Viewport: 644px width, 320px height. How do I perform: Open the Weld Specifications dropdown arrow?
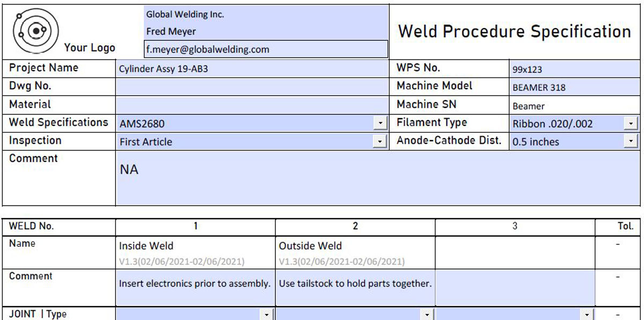(380, 123)
